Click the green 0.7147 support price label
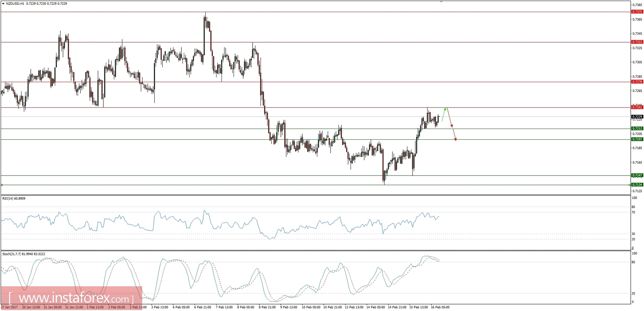The height and width of the screenshot is (311, 644). (x=637, y=175)
